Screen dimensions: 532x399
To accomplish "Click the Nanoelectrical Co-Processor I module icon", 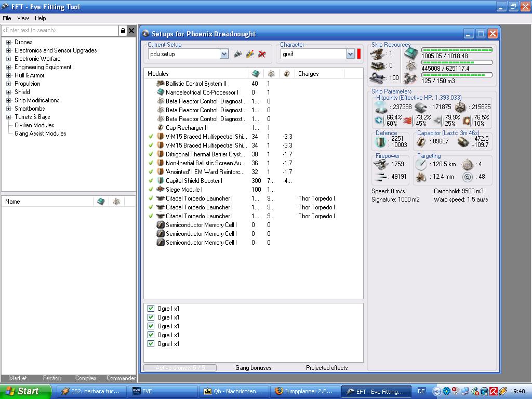I will 160,92.
